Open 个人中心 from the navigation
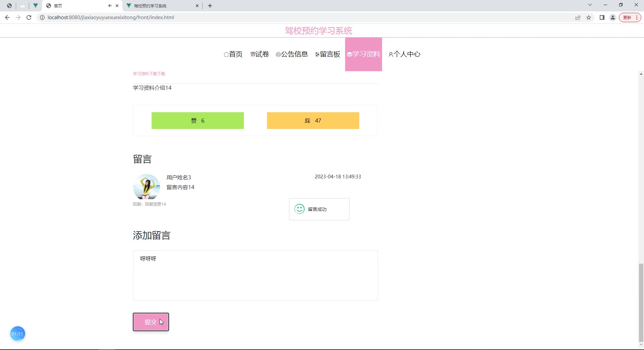The width and height of the screenshot is (644, 350). pyautogui.click(x=405, y=54)
